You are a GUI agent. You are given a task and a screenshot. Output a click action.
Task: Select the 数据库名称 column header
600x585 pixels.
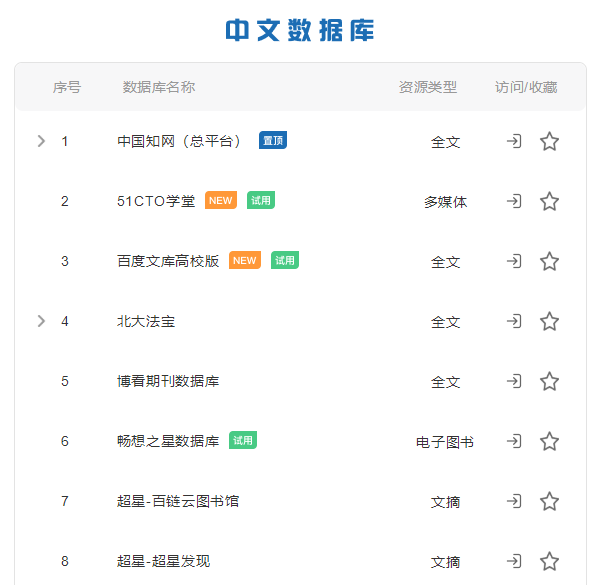(159, 87)
